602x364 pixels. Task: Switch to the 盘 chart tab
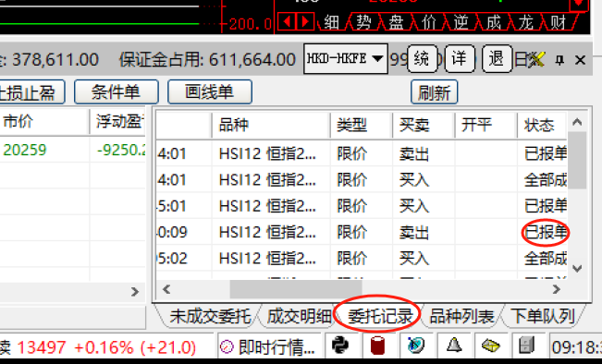point(396,22)
